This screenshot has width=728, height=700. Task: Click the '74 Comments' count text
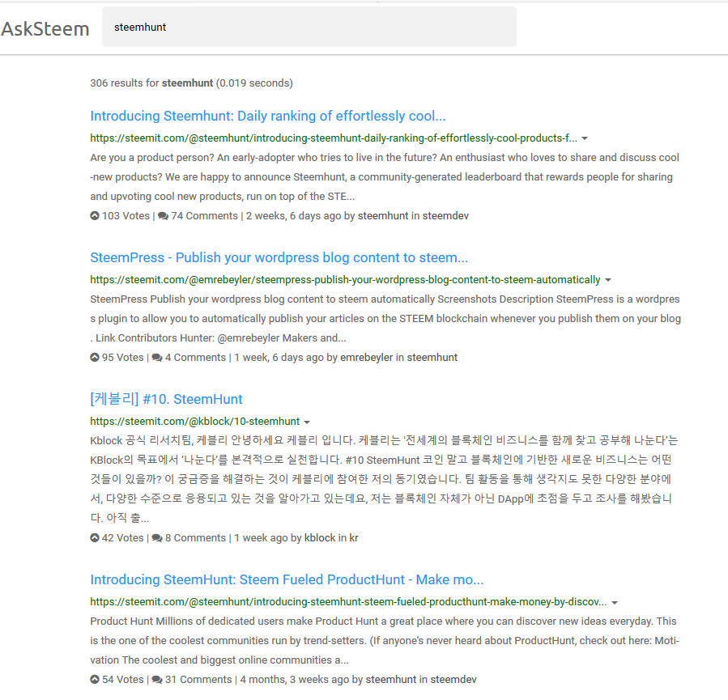(204, 216)
